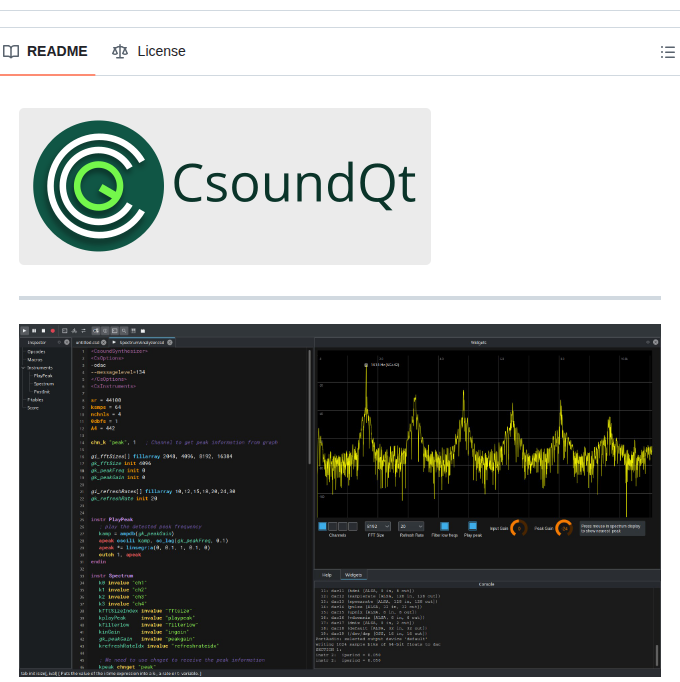
Task: Click the Input Gain knob
Action: 519,528
